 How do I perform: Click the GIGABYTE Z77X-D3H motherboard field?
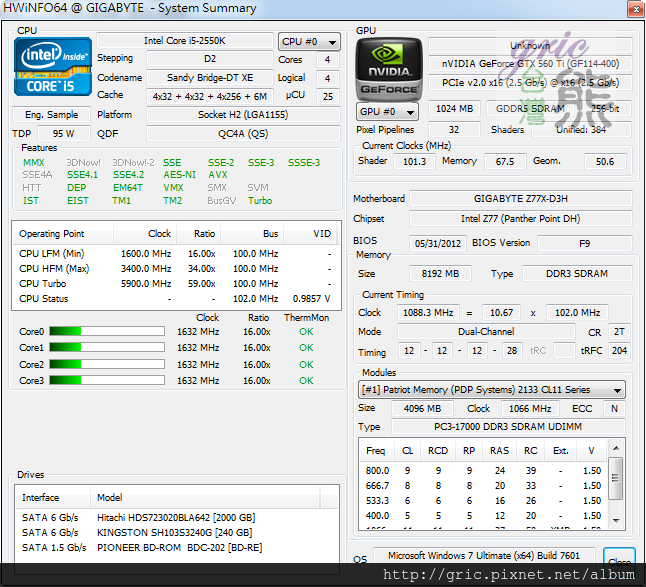click(521, 199)
